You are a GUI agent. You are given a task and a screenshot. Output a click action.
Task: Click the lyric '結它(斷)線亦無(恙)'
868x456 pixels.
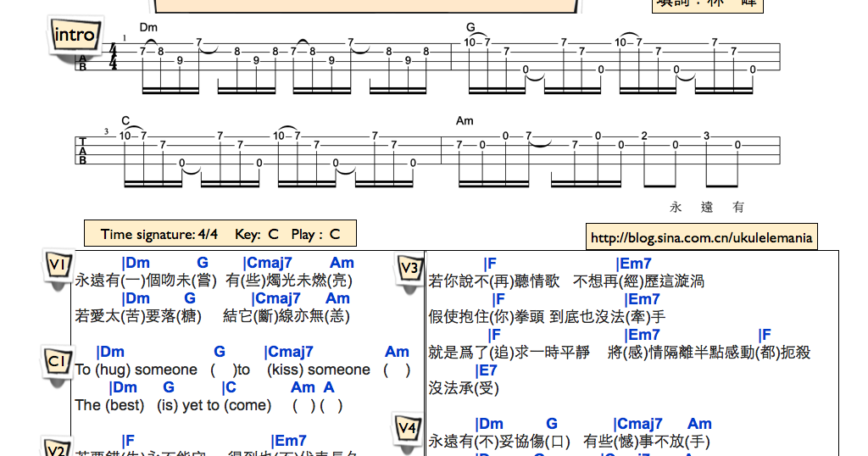coord(287,316)
